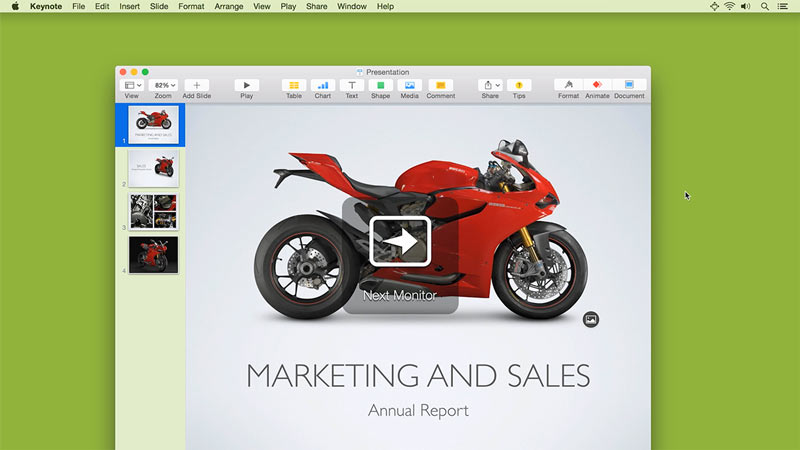The image size is (800, 450).
Task: Open the Share menu in menu bar
Action: (317, 6)
